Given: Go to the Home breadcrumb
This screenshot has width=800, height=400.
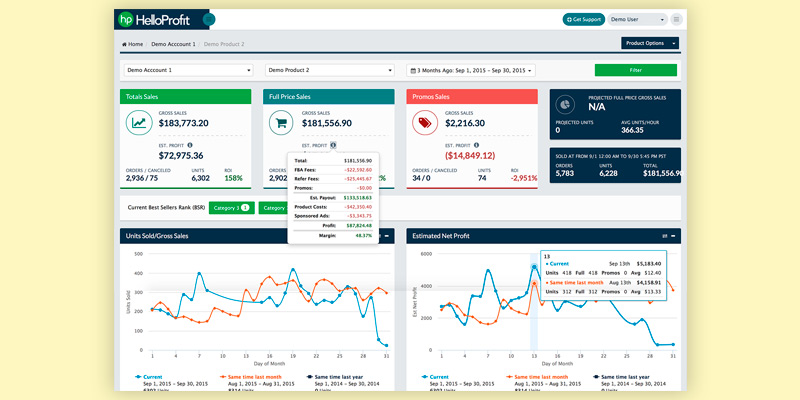Looking at the screenshot, I should (133, 44).
